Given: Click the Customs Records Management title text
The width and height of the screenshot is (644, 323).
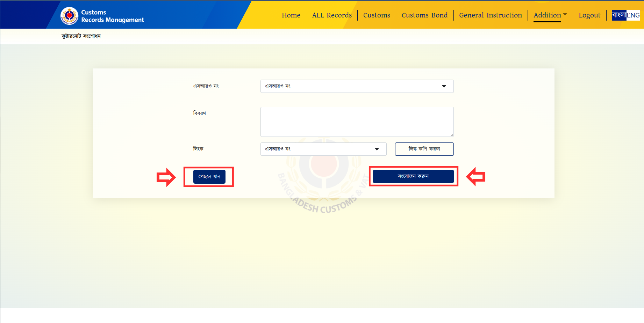Looking at the screenshot, I should 112,16.
